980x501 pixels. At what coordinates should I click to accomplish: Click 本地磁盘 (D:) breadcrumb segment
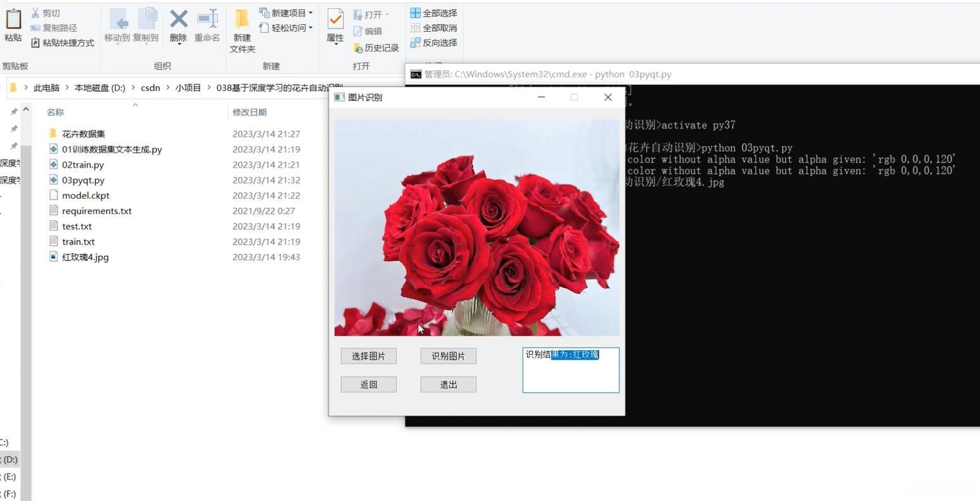[100, 88]
